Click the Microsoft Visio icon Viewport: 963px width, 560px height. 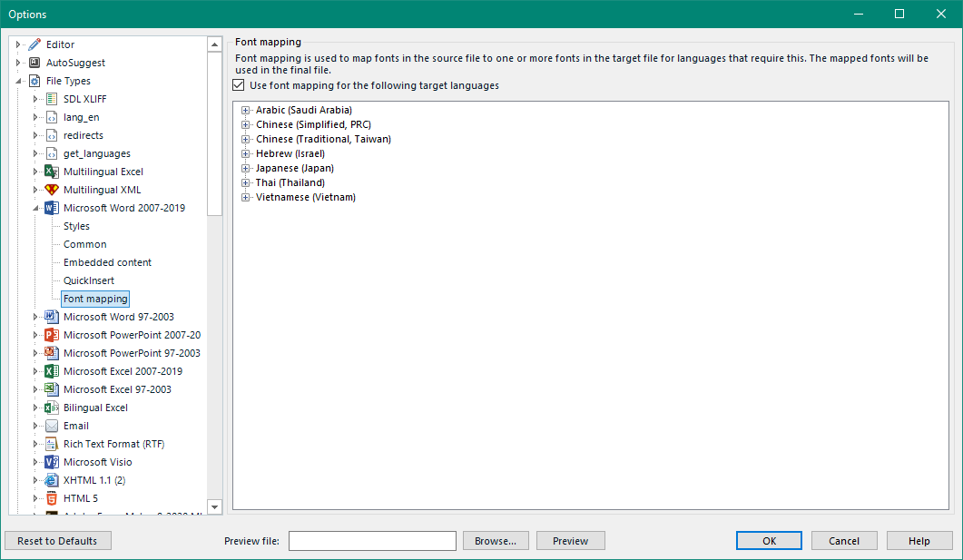tap(53, 462)
